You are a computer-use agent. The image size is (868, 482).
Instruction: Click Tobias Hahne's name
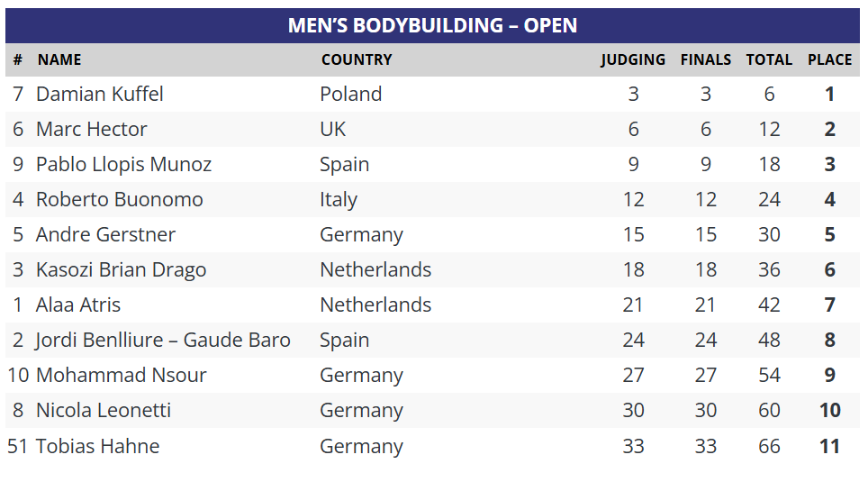pos(98,447)
